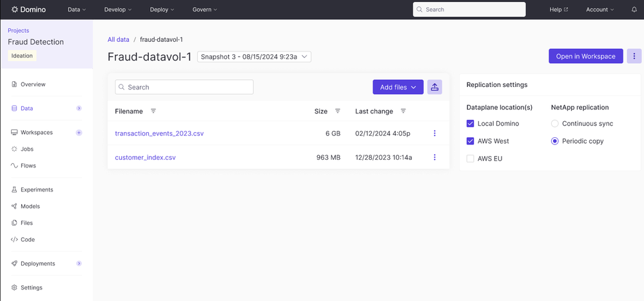Click the Help link in top bar
This screenshot has width=644, height=301.
click(x=555, y=10)
